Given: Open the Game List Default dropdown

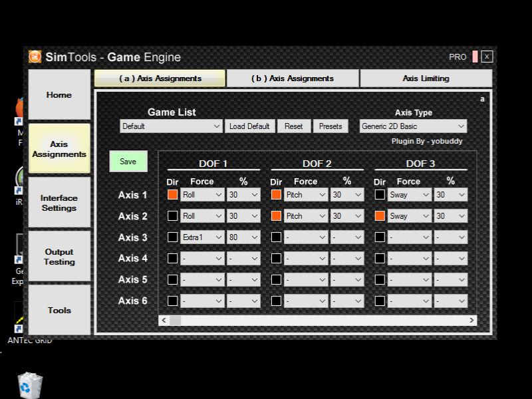Looking at the screenshot, I should tap(171, 126).
